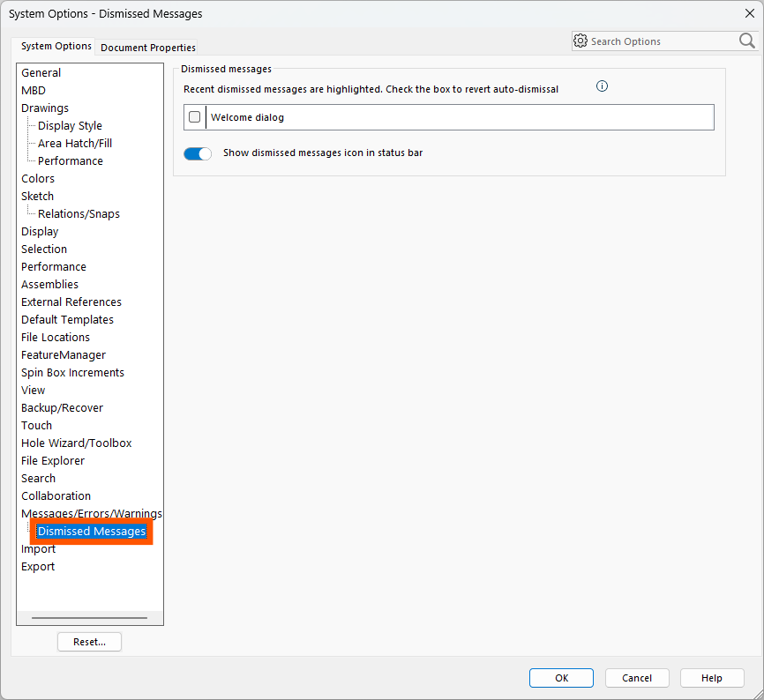Toggle Show dismissed messages icon switch

coord(198,153)
